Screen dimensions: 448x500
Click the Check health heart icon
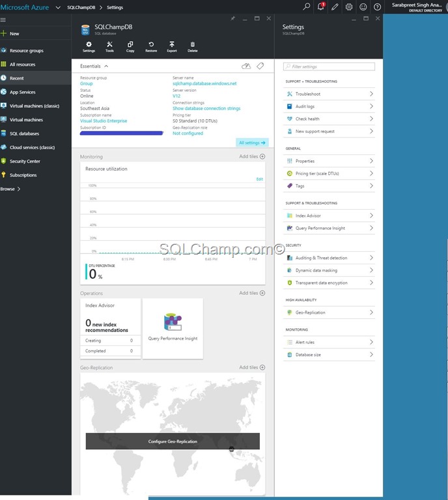tap(290, 118)
